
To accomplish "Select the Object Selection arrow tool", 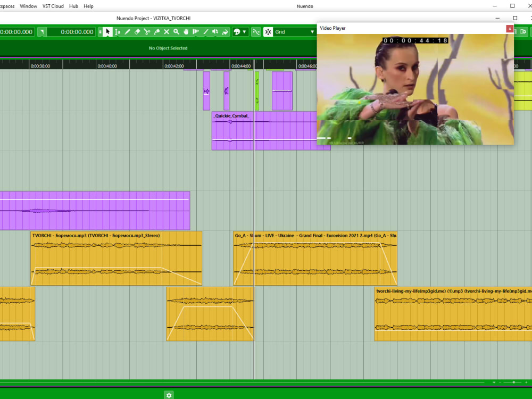I will click(x=107, y=32).
